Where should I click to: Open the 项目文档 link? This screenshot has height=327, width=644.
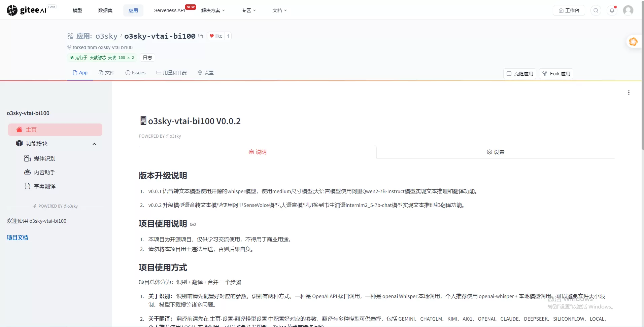click(18, 238)
